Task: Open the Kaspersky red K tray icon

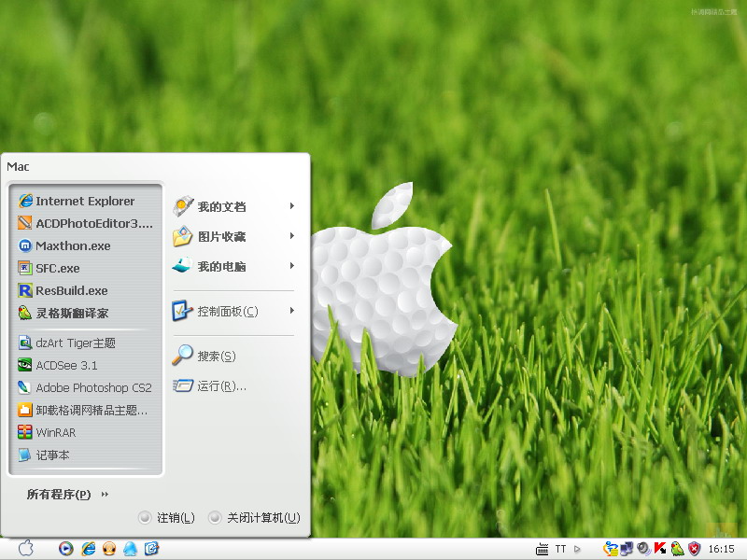Action: pyautogui.click(x=660, y=549)
